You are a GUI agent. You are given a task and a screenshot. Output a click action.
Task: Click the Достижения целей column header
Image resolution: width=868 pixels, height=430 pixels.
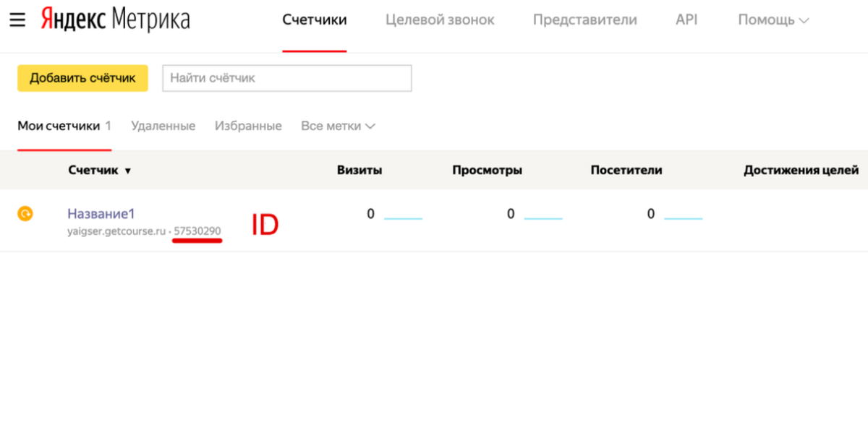[801, 171]
